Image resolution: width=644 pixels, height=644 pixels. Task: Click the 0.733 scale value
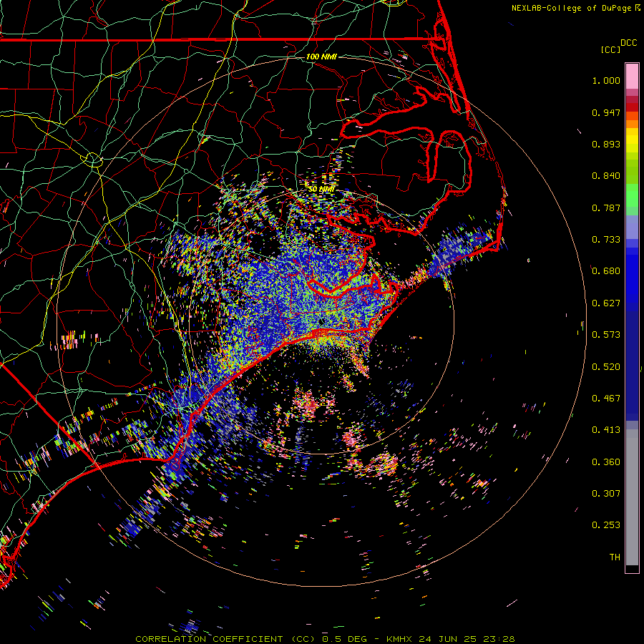point(606,240)
